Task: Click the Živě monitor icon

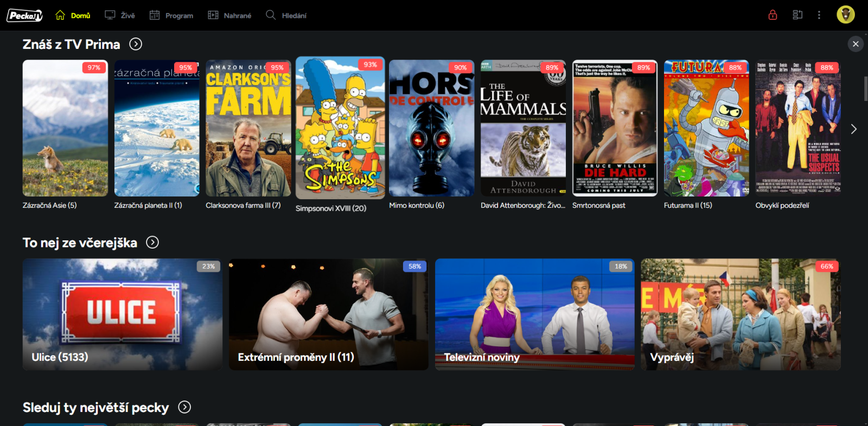Action: pos(110,15)
